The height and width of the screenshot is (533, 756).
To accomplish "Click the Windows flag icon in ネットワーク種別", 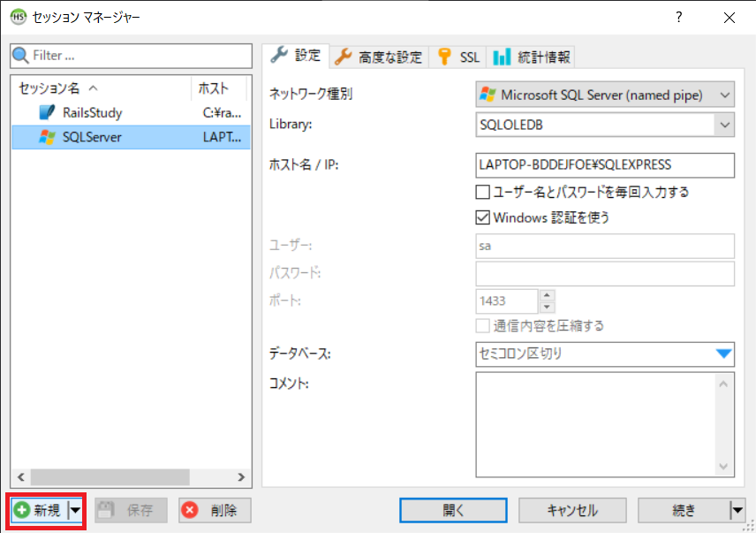I will [x=488, y=95].
